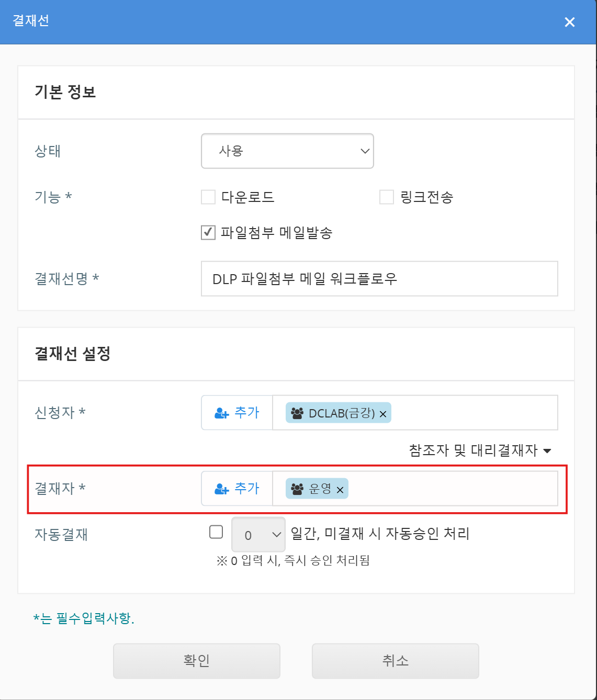The width and height of the screenshot is (597, 700).
Task: Toggle the 자동결재 checkbox
Action: pyautogui.click(x=216, y=532)
